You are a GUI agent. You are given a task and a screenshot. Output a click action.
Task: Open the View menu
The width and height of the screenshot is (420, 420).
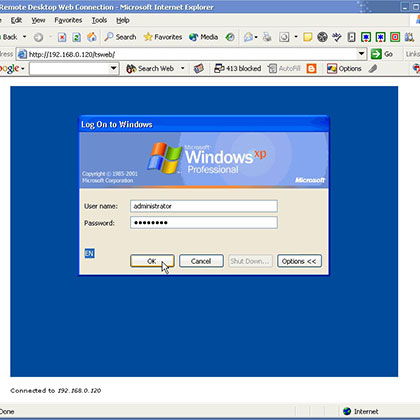pos(38,20)
